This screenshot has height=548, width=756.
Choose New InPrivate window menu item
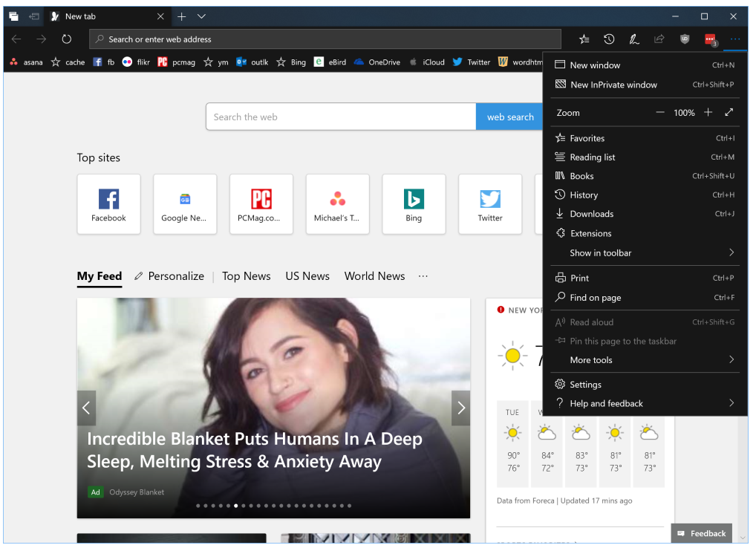point(613,85)
